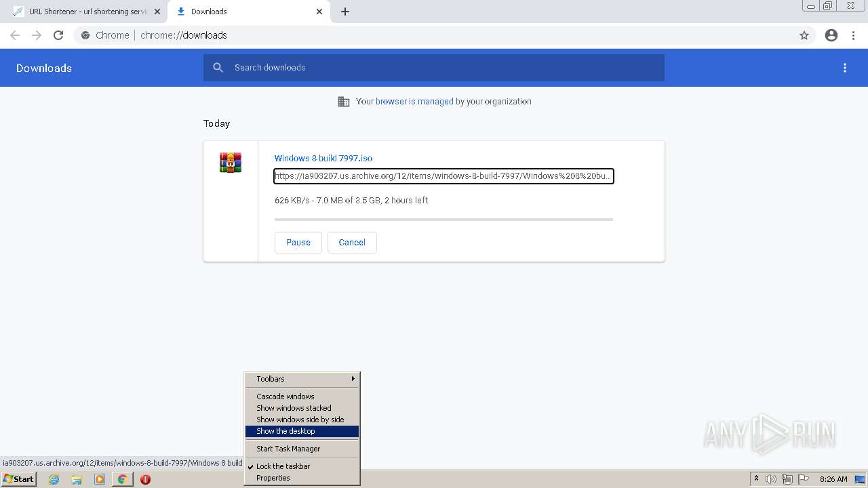Click the search magnifier icon in the Downloads bar
868x488 pixels.
pos(218,68)
